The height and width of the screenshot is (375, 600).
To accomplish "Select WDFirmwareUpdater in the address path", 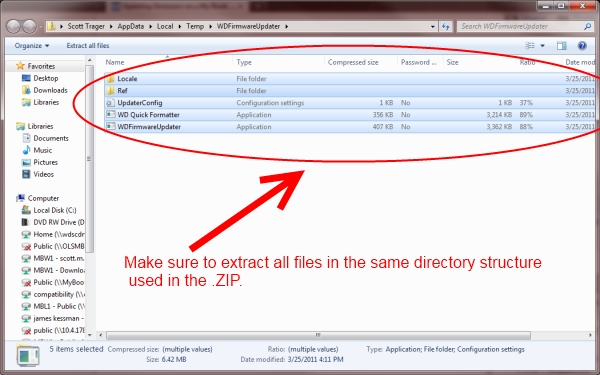I will coord(248,26).
